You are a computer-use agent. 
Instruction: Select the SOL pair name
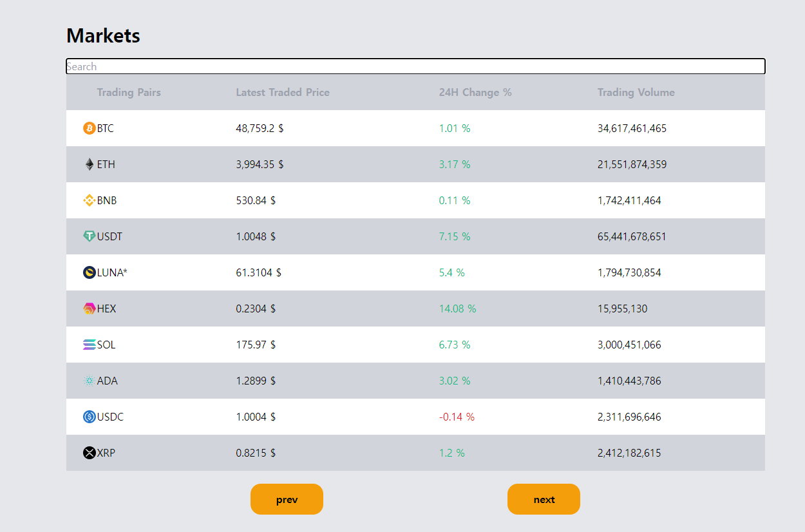point(106,345)
